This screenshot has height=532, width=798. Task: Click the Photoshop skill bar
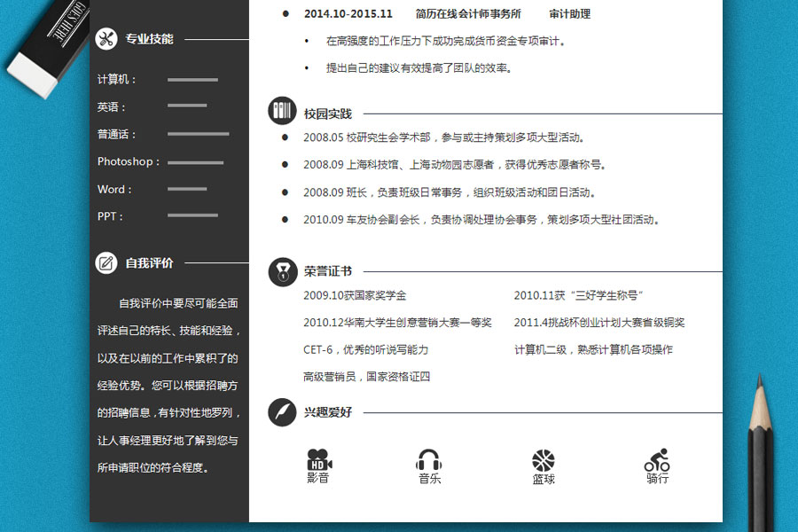pos(196,162)
